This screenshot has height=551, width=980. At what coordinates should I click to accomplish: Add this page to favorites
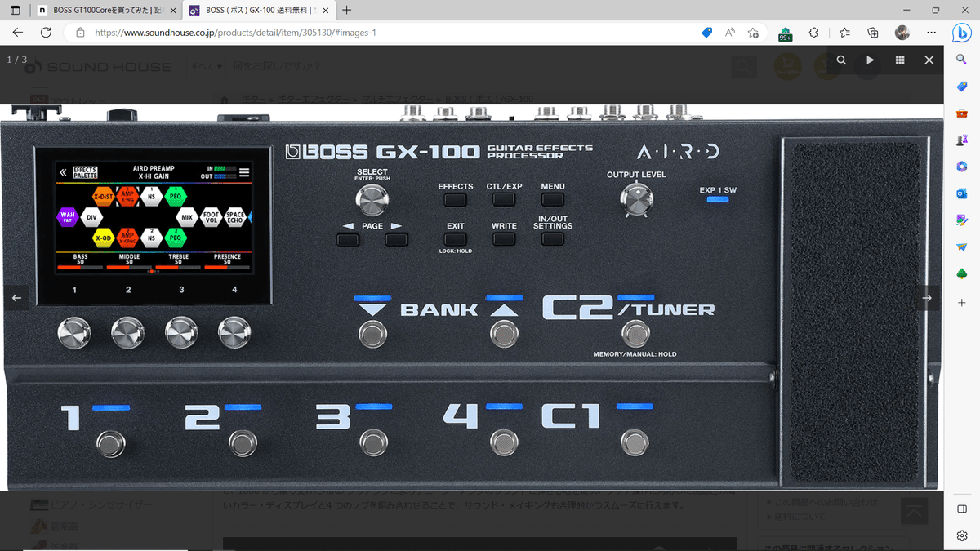coord(753,33)
